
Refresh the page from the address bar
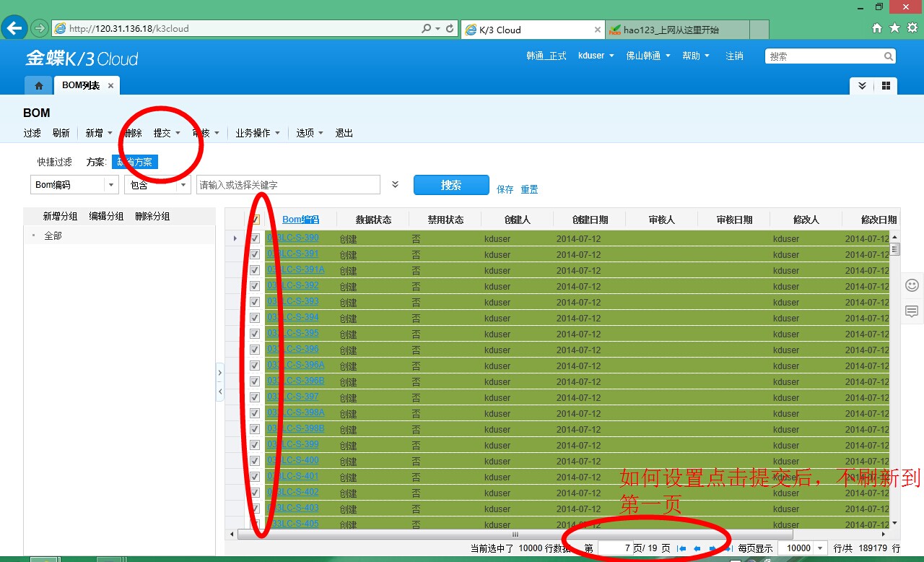point(450,29)
